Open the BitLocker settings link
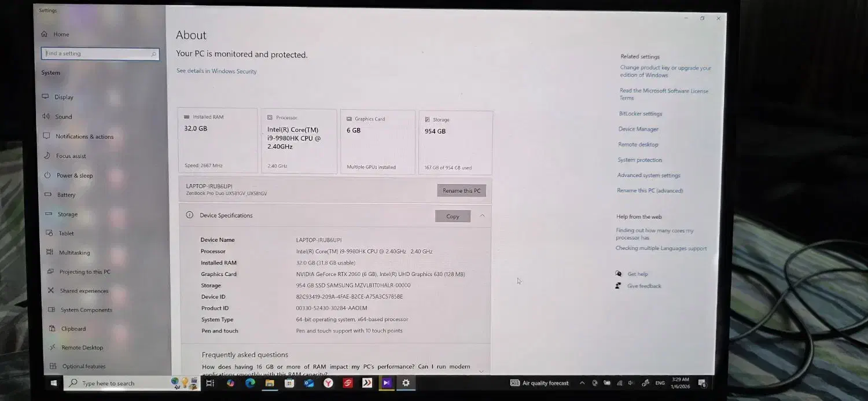 coord(640,114)
